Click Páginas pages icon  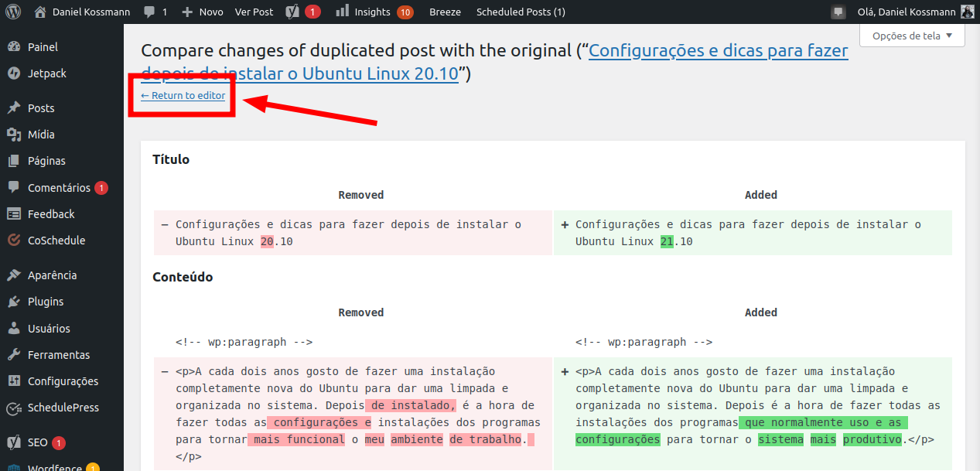tap(14, 161)
